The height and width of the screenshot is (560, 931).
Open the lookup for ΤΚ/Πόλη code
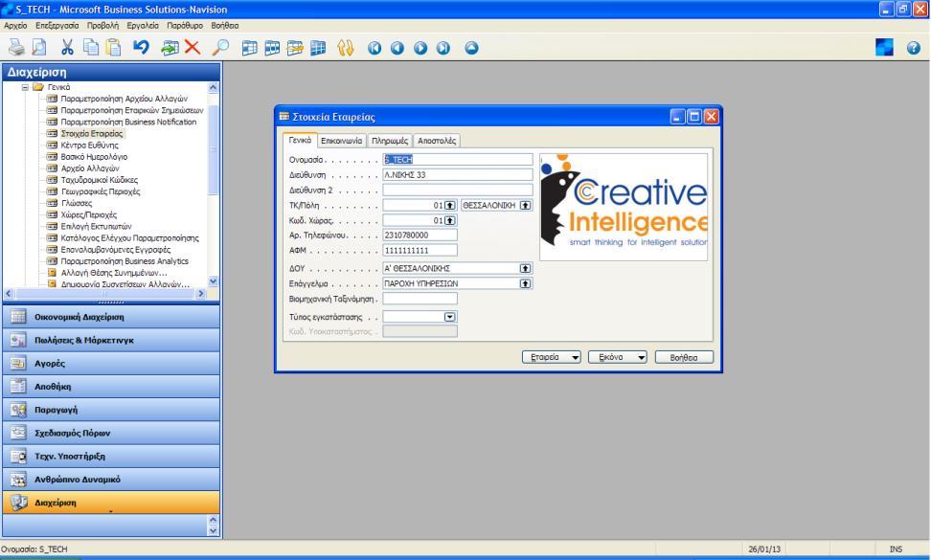click(450, 205)
